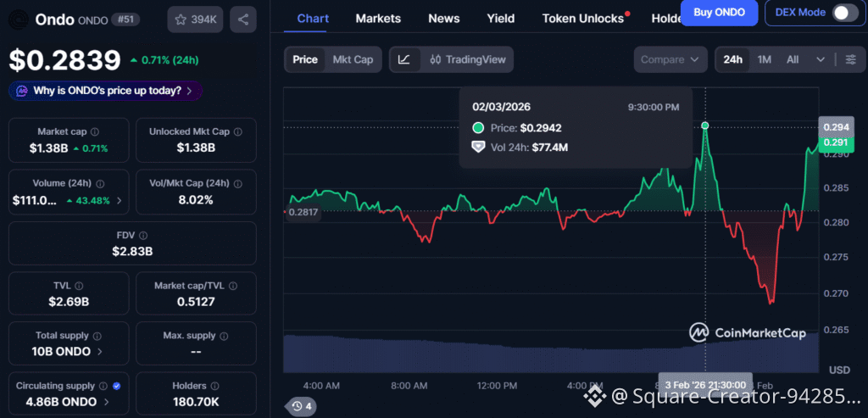Open the history events badge
This screenshot has width=868, height=418.
click(x=301, y=406)
